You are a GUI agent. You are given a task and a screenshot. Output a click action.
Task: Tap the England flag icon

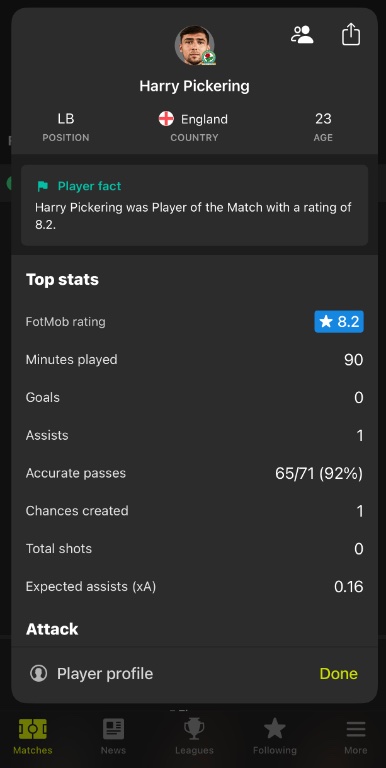[167, 119]
